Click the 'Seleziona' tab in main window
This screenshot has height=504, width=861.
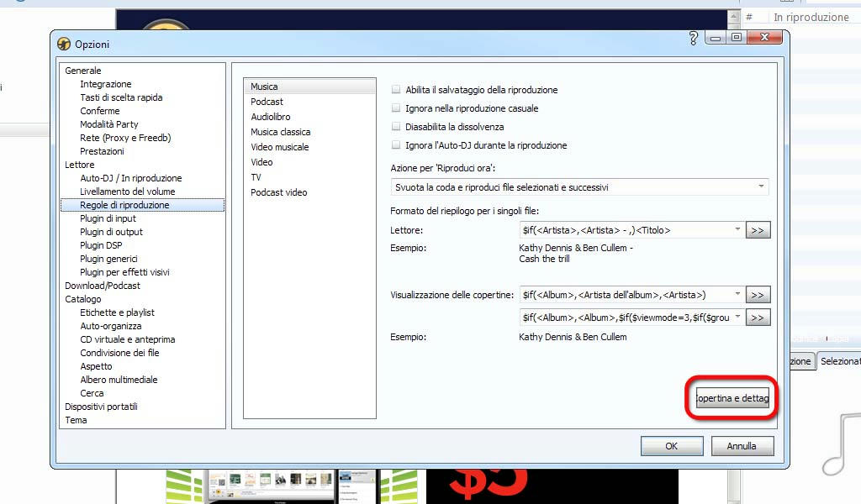[x=839, y=361]
